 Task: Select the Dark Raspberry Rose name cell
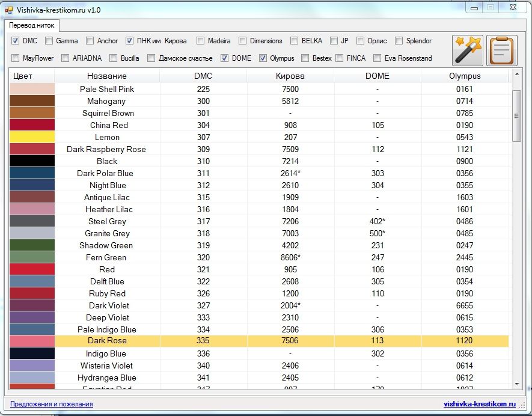pyautogui.click(x=107, y=149)
